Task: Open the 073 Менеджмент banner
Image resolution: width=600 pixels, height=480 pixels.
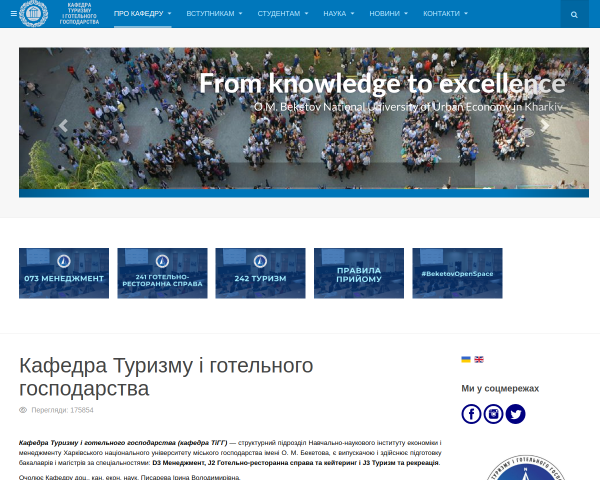Action: coord(64,273)
